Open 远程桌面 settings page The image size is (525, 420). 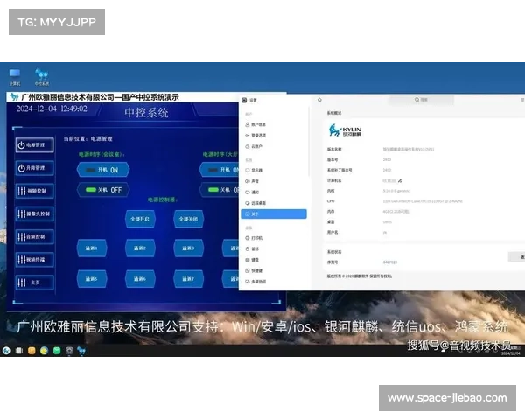click(x=274, y=203)
